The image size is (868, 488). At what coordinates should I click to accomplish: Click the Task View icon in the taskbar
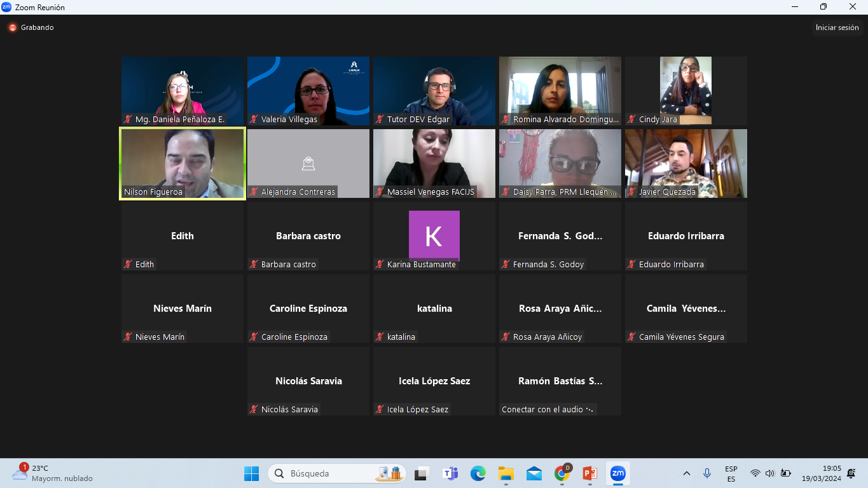coord(422,473)
